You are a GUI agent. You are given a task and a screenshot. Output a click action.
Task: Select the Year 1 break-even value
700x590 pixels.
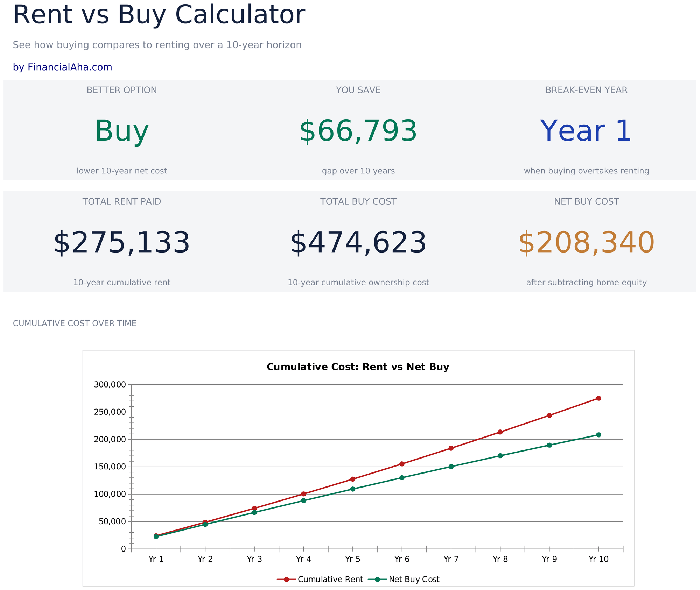pyautogui.click(x=587, y=131)
